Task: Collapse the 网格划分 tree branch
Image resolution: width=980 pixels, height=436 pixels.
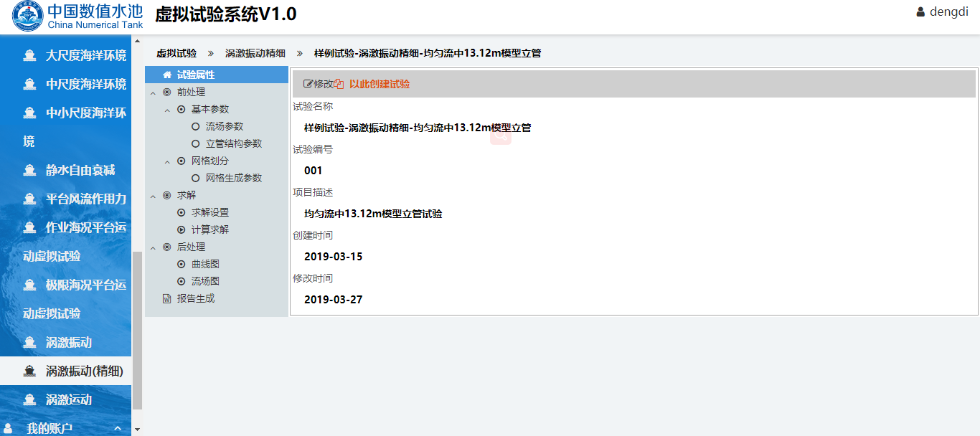Action: click(167, 161)
